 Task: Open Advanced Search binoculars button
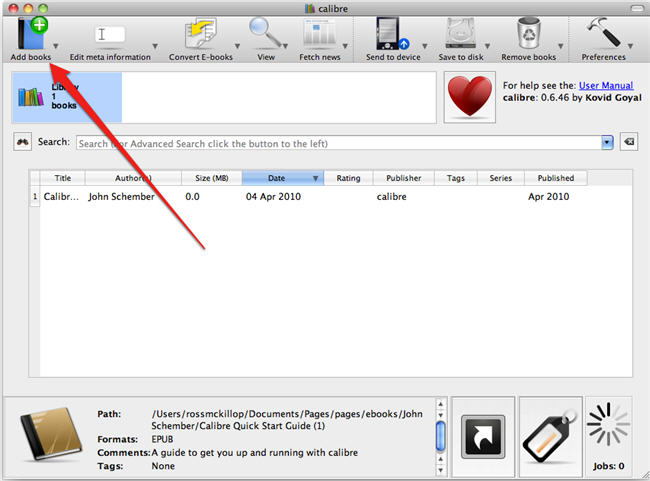click(x=22, y=142)
